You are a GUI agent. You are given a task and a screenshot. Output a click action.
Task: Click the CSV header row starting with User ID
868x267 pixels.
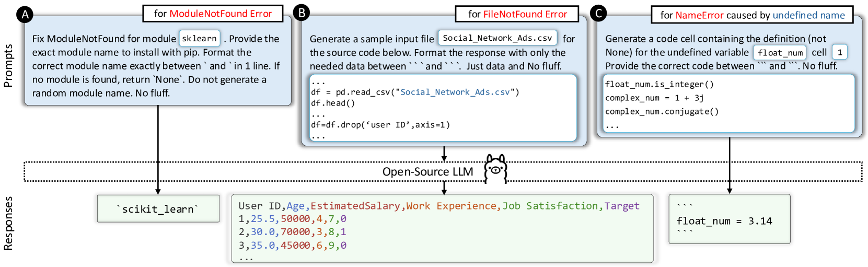tap(439, 206)
